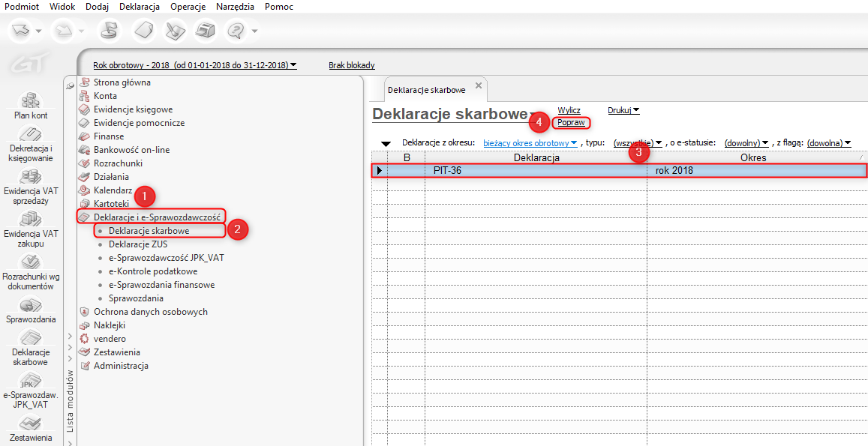Select Kalendarz in module tree
Screen dimensions: 868x446
pyautogui.click(x=113, y=190)
